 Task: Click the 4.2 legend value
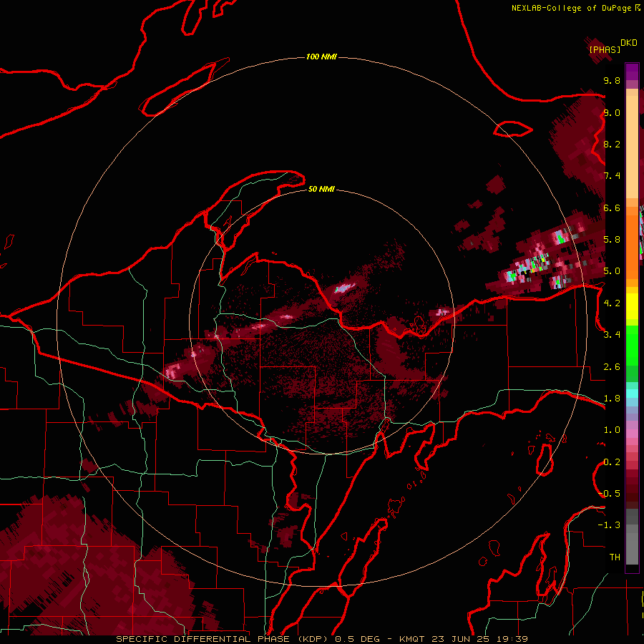tap(612, 303)
